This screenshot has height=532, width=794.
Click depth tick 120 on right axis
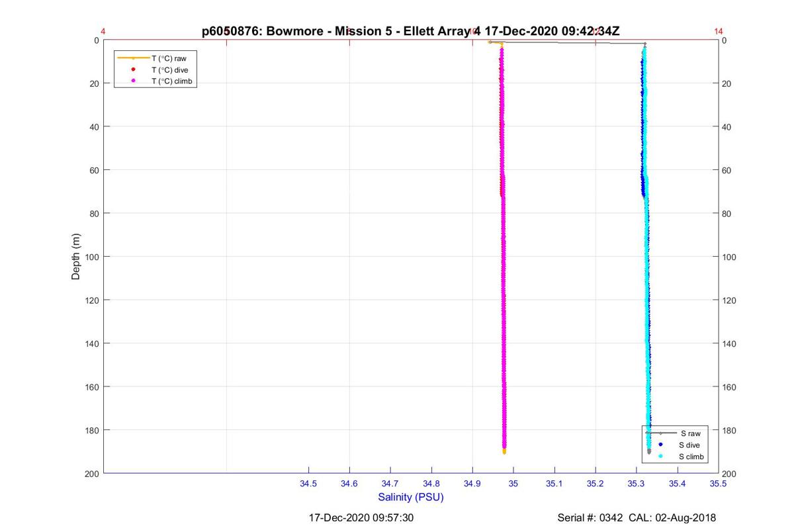730,300
